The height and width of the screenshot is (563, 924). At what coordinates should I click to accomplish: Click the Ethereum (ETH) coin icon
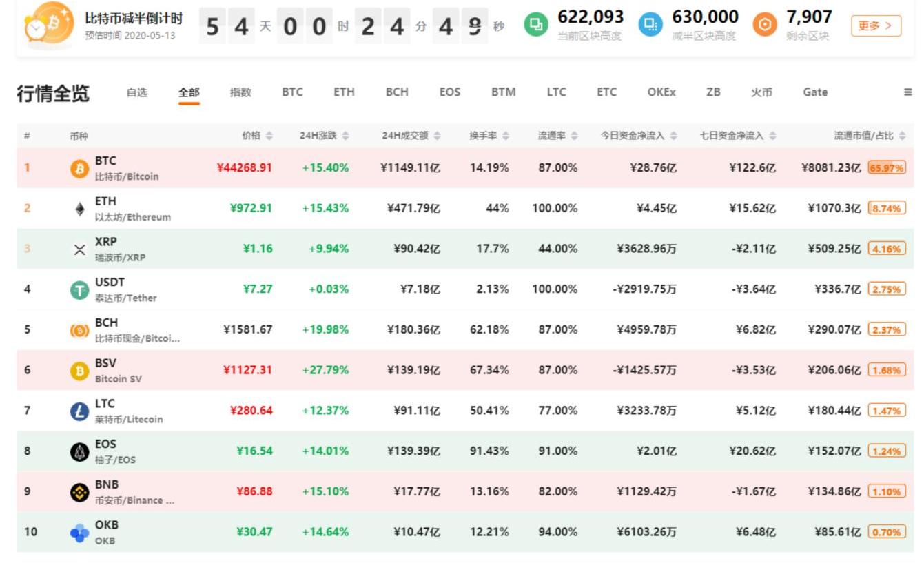[x=80, y=209]
